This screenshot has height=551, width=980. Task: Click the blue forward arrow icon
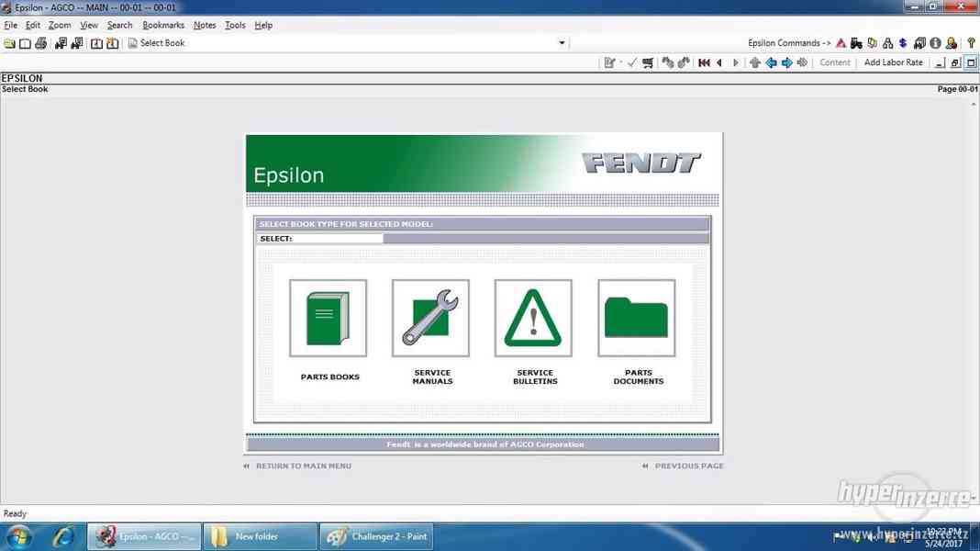click(787, 62)
